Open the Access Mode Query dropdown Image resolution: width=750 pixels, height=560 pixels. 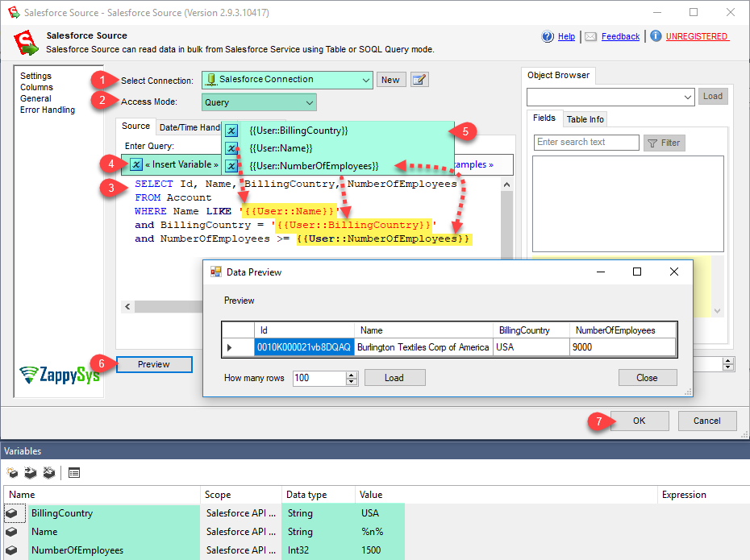[x=310, y=102]
